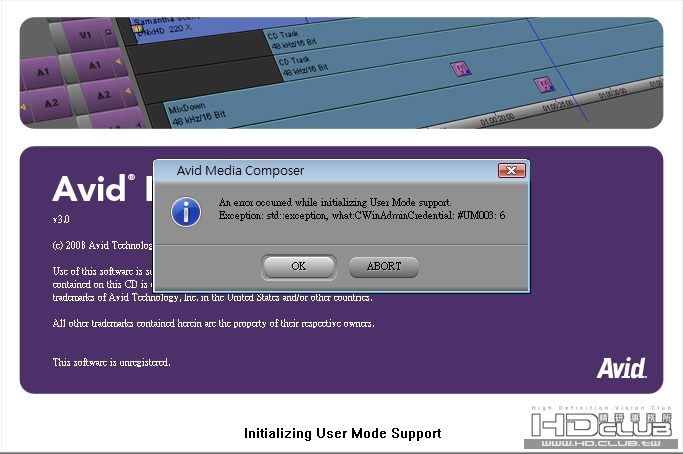683x454 pixels.
Task: Click the MixDown 48 kHz/16 Bit clip label
Action: [x=196, y=115]
